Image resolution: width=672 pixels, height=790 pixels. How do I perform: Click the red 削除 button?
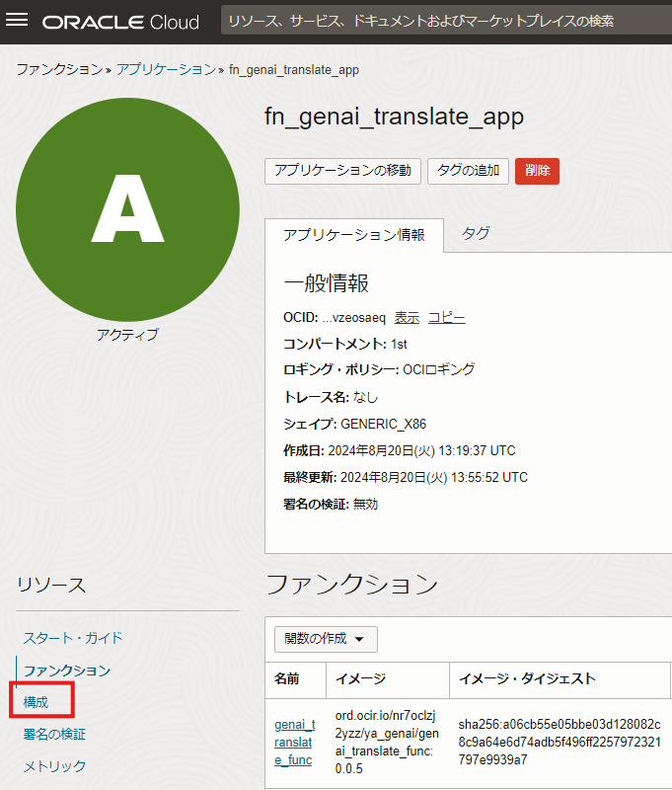point(537,171)
